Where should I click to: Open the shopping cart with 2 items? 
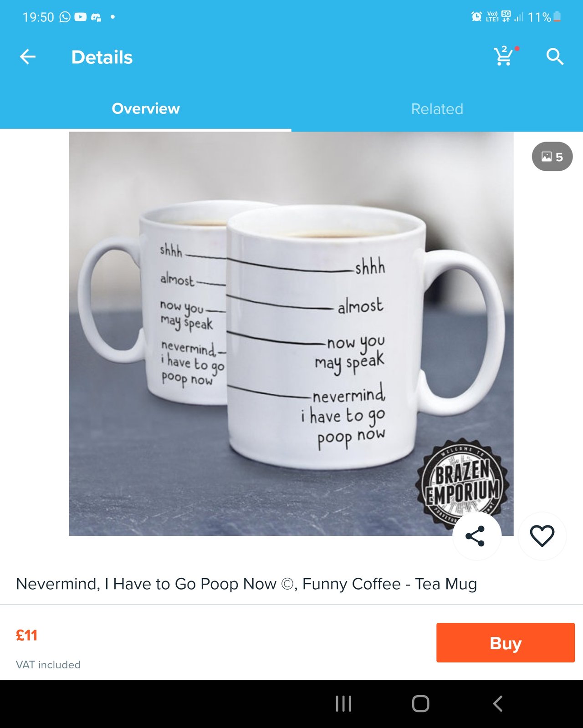505,56
